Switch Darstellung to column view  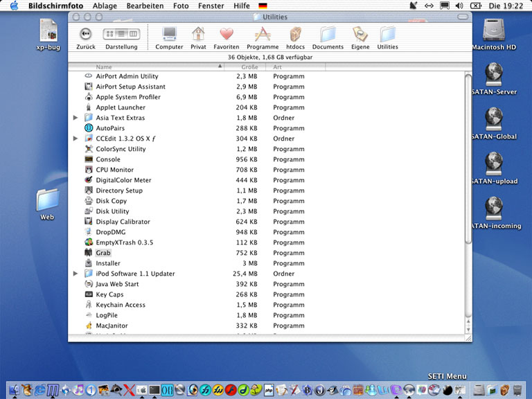pos(133,33)
